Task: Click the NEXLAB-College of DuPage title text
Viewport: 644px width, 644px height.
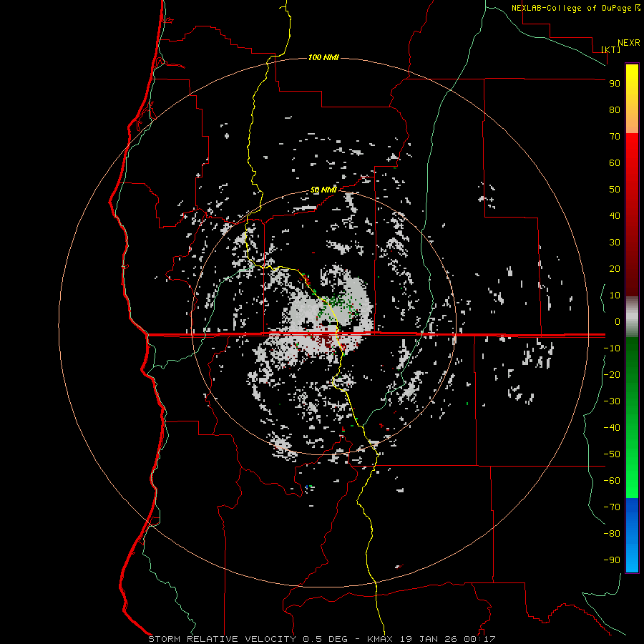Action: pos(571,8)
